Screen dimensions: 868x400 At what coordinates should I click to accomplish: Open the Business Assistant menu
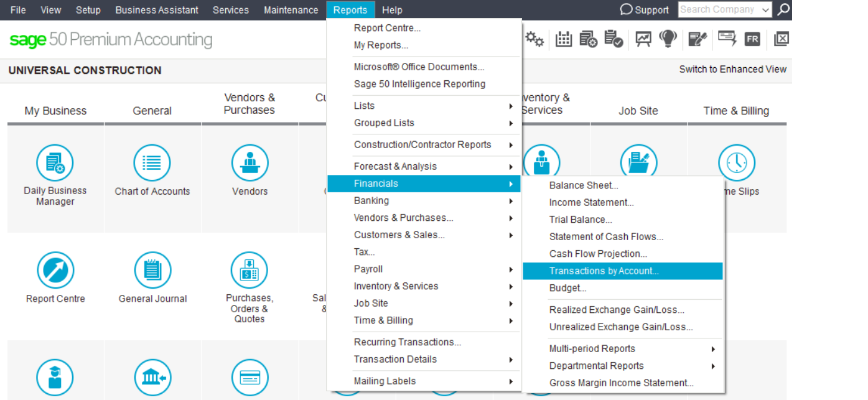coord(157,10)
